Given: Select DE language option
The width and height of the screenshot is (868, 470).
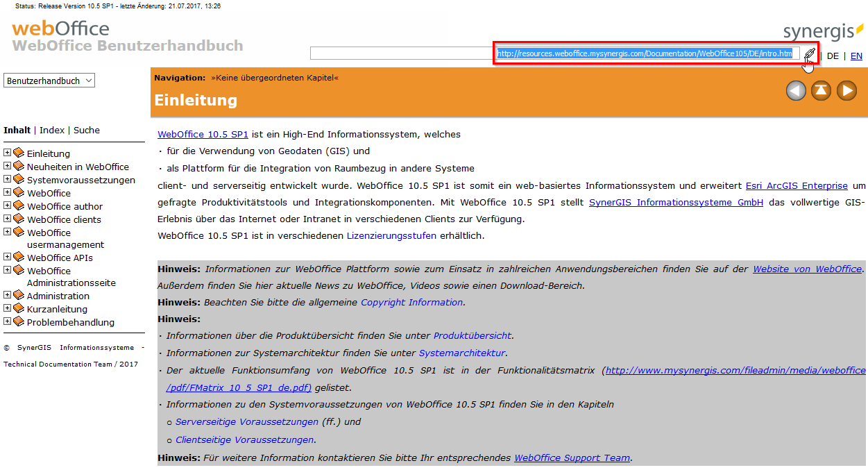Looking at the screenshot, I should 833,56.
